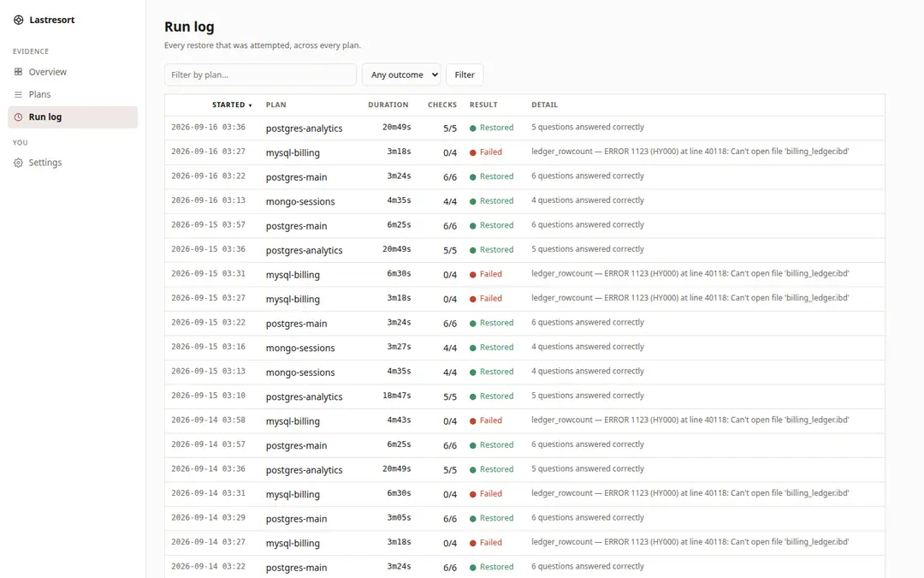Click Restored status in 2026-09-16 03:22 row
924x578 pixels.
point(491,176)
